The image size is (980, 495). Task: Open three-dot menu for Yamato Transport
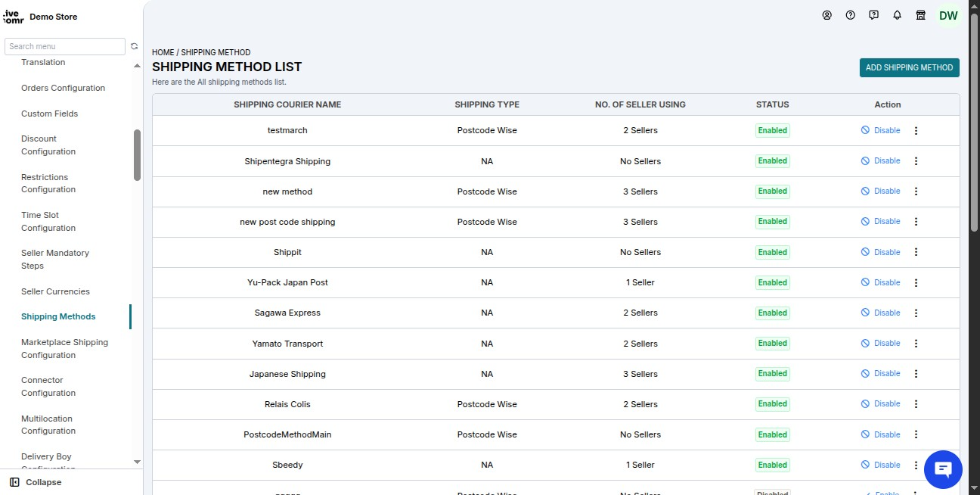click(916, 343)
